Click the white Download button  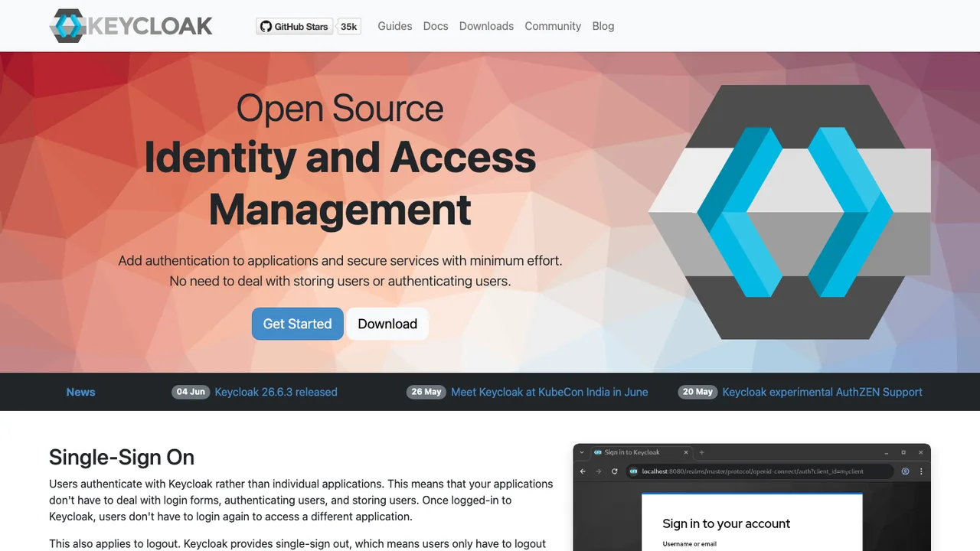[387, 324]
